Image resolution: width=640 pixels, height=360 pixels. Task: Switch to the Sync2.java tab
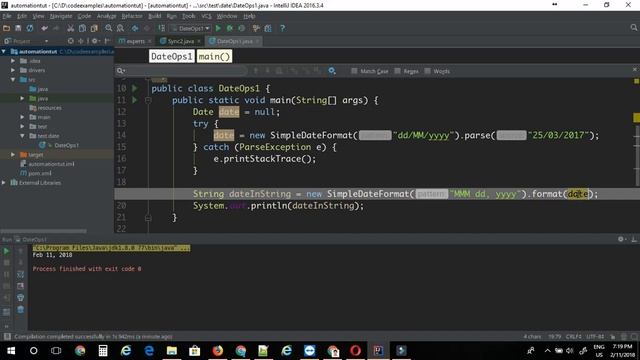point(180,41)
